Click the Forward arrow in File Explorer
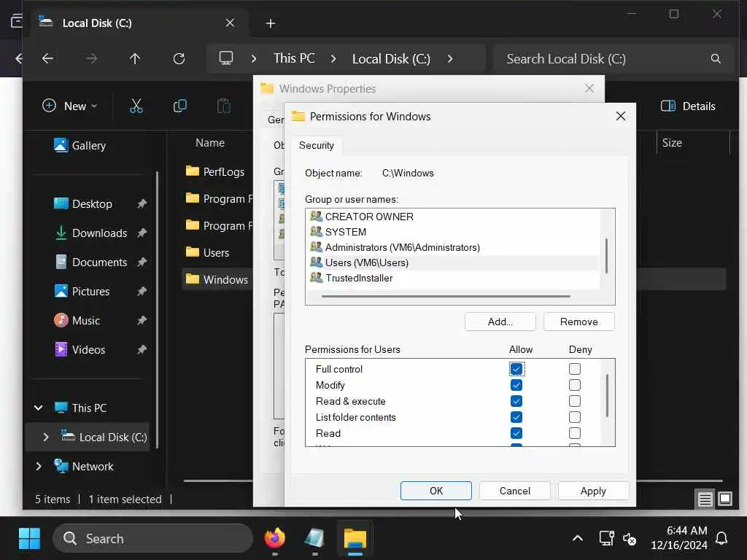Viewport: 747px width, 560px height. [x=91, y=58]
